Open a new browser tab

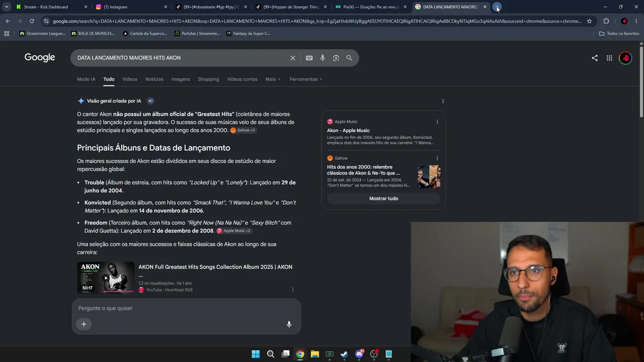[497, 7]
